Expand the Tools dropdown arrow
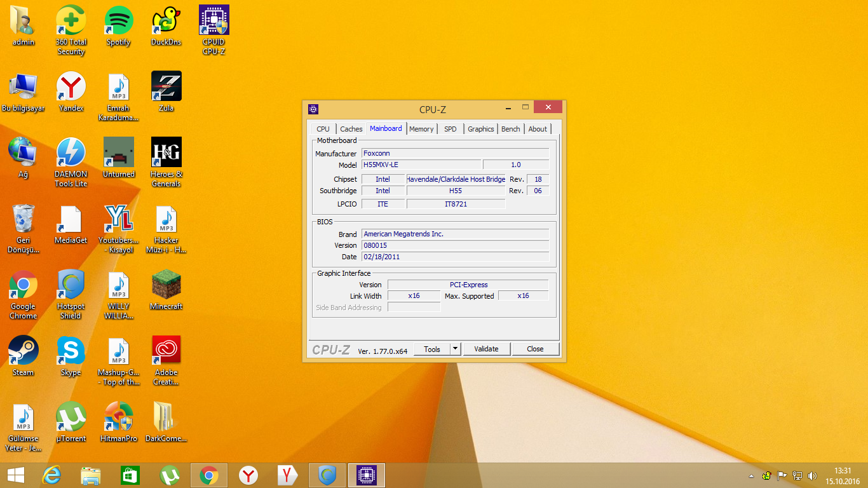The height and width of the screenshot is (488, 868). tap(455, 349)
